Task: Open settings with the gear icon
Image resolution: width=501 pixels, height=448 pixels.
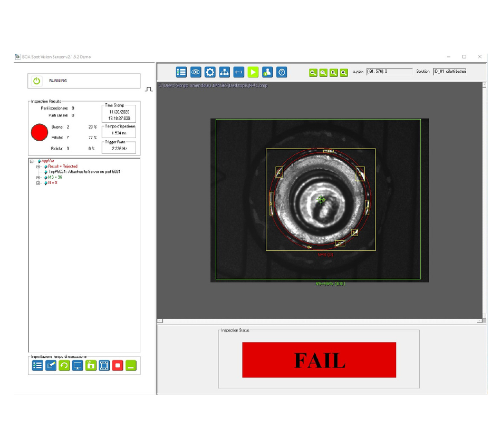Action: (x=210, y=72)
